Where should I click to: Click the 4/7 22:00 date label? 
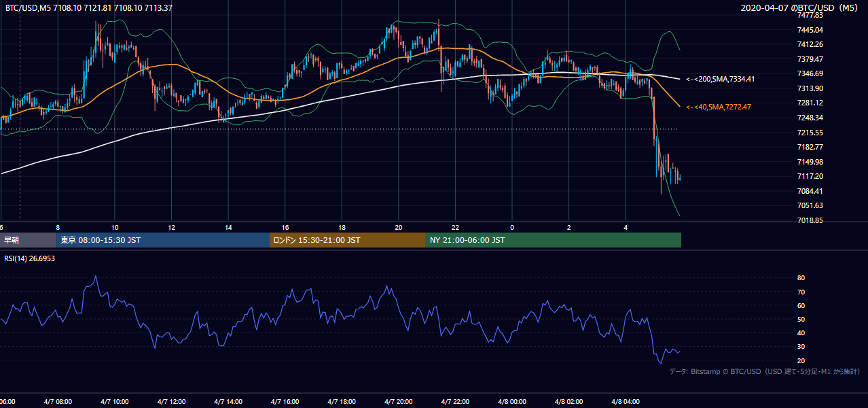pos(456,401)
